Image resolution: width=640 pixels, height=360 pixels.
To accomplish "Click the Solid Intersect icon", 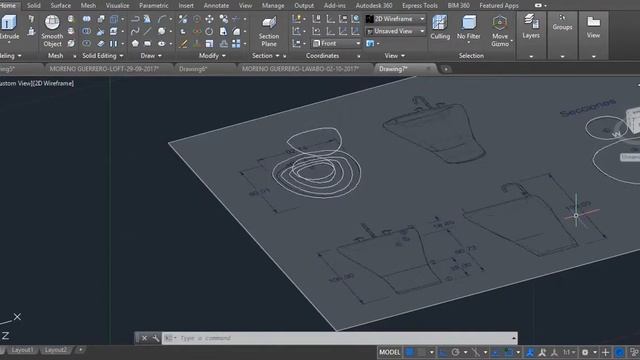I will (87, 43).
